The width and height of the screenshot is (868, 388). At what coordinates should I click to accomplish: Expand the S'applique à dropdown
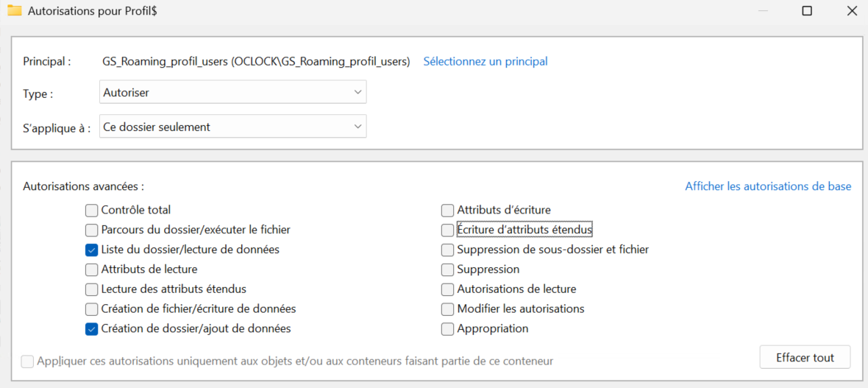coord(232,127)
